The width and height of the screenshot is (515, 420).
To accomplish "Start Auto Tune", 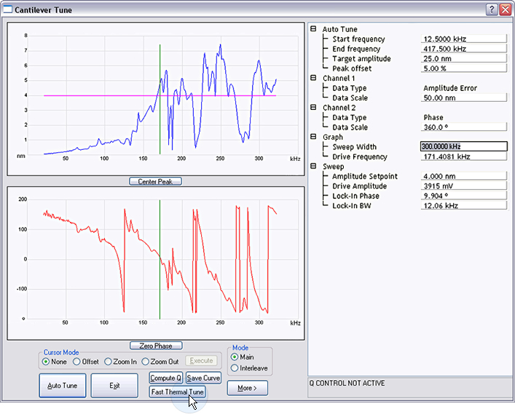I will pos(63,386).
